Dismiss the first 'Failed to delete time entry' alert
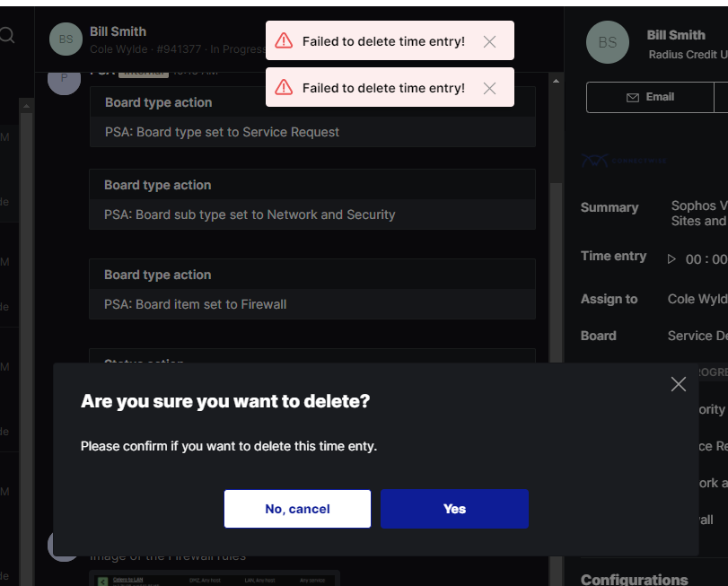728x586 pixels. pyautogui.click(x=489, y=42)
